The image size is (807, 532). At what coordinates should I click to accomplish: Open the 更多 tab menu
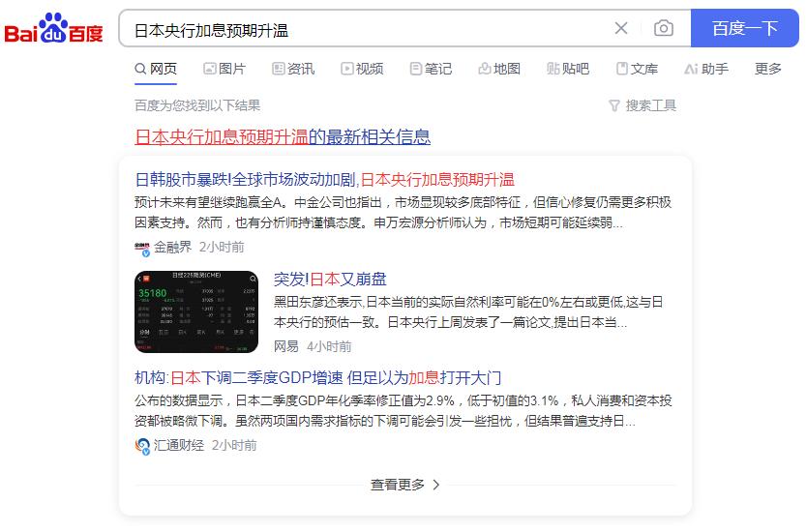[x=768, y=69]
